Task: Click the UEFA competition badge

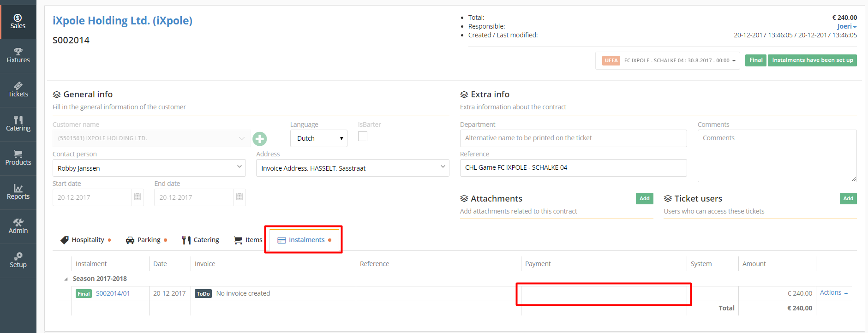Action: click(611, 60)
